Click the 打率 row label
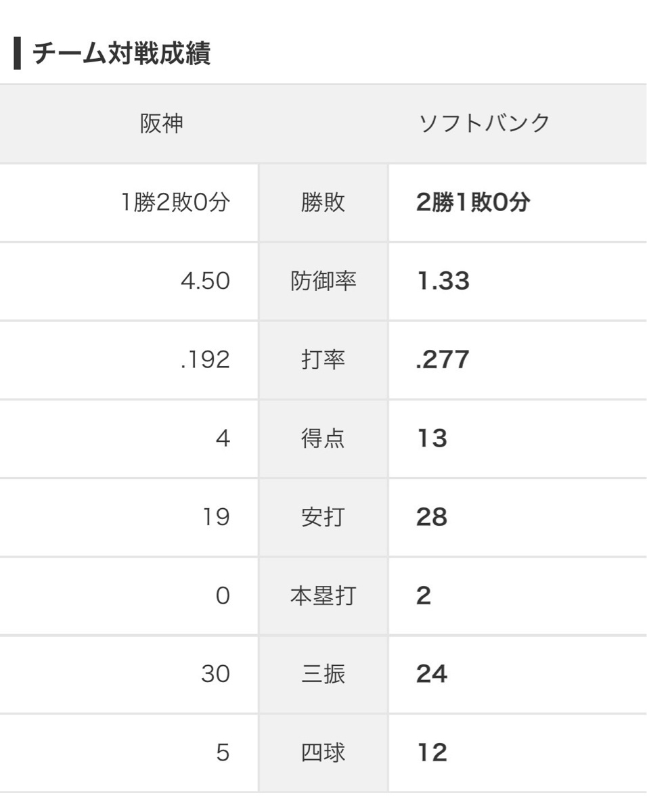The width and height of the screenshot is (647, 812). pos(323,360)
